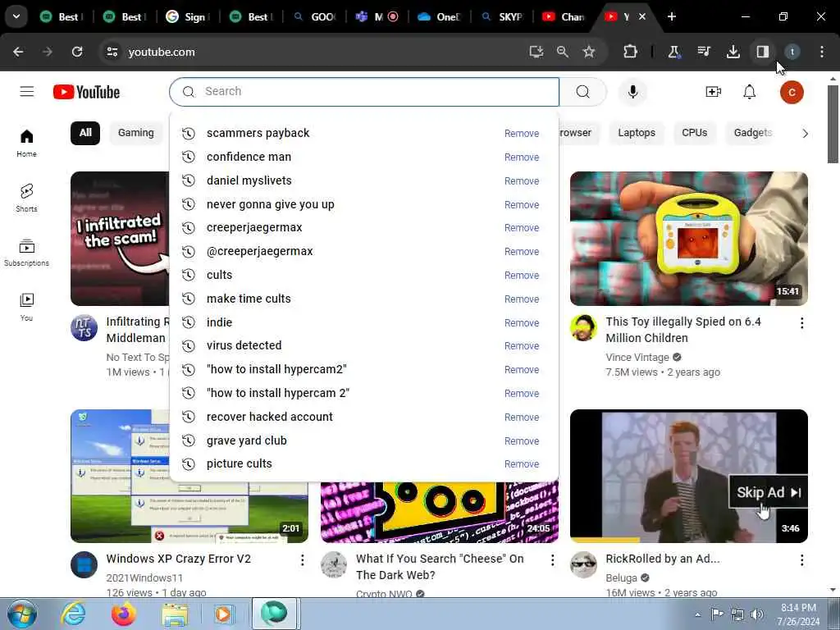Switch to the SKYP browser tab
This screenshot has height=630, width=840.
502,16
